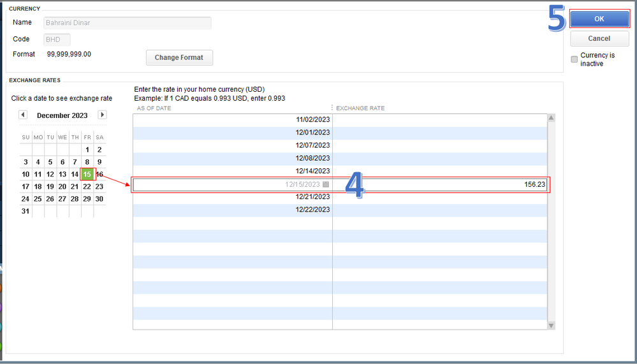The height and width of the screenshot is (364, 637).
Task: Select December 6 in the calendar
Action: (x=62, y=162)
